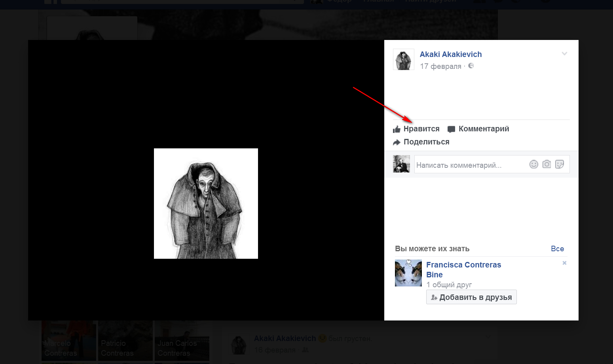The image size is (613, 364).
Task: Open the emoji picker icon
Action: [x=534, y=164]
